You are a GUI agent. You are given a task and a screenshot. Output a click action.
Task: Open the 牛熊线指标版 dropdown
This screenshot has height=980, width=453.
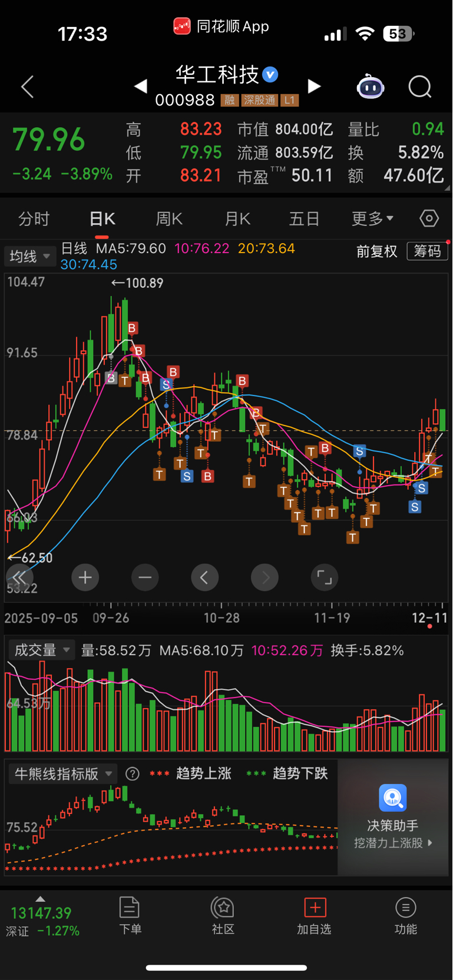pos(63,773)
